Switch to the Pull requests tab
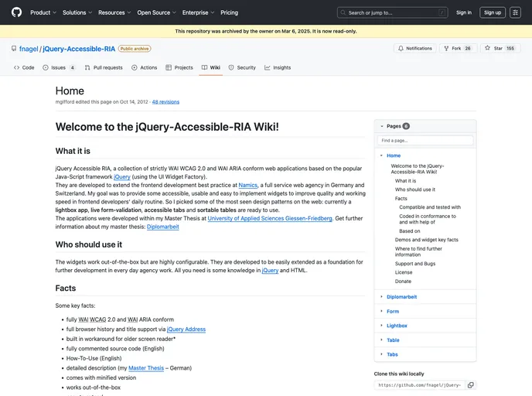Viewport: 532px width, 396px height. [104, 67]
